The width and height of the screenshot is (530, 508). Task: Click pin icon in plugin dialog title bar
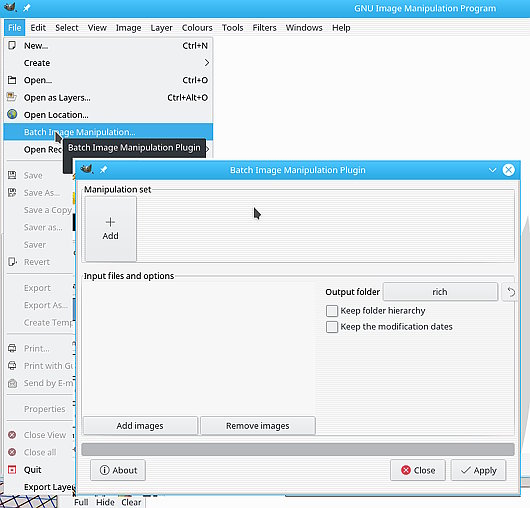[x=103, y=170]
